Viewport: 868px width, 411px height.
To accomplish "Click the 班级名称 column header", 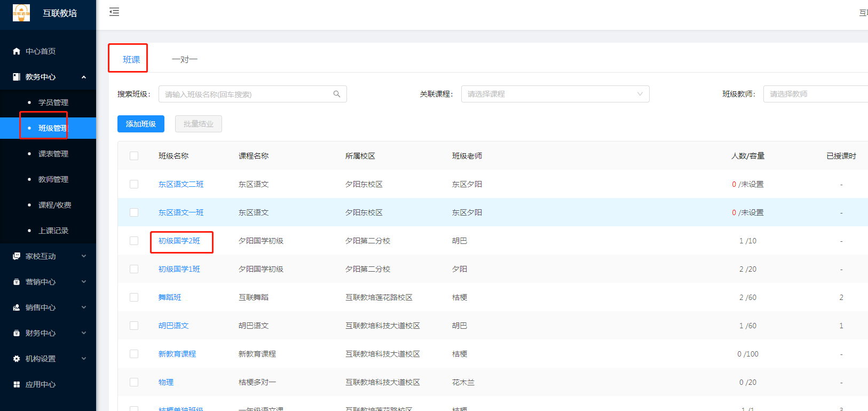I will click(173, 156).
